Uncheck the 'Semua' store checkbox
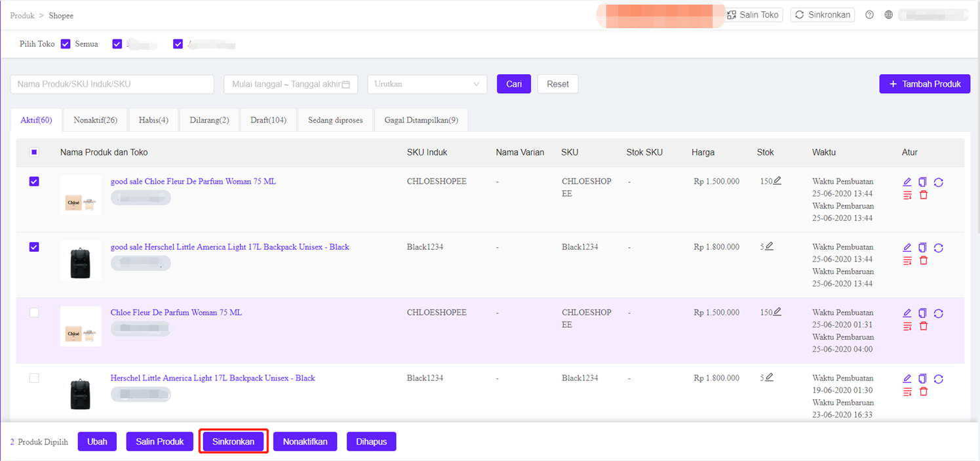Image resolution: width=980 pixels, height=461 pixels. pyautogui.click(x=66, y=44)
